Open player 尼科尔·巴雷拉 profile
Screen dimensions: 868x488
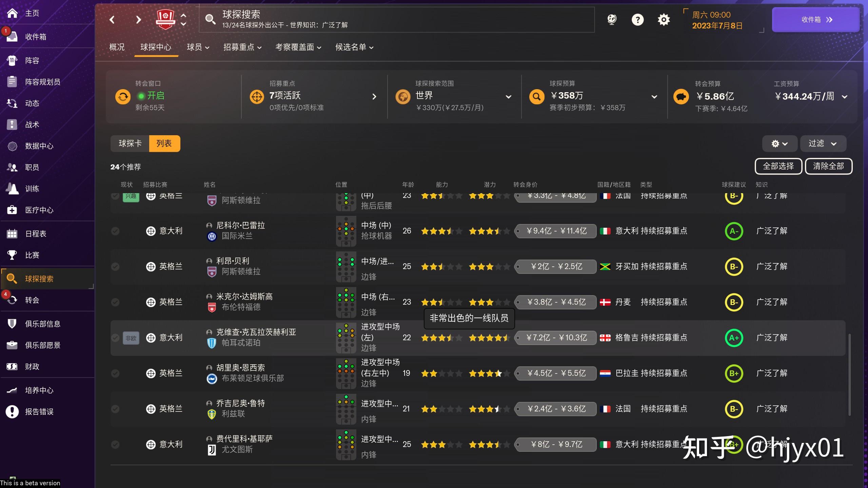click(x=240, y=225)
